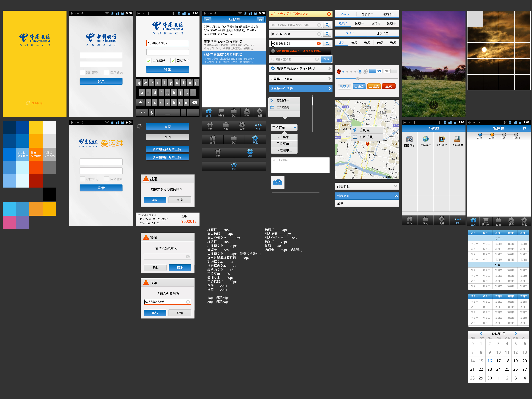Click the microphone key on the keyboard

[x=151, y=112]
